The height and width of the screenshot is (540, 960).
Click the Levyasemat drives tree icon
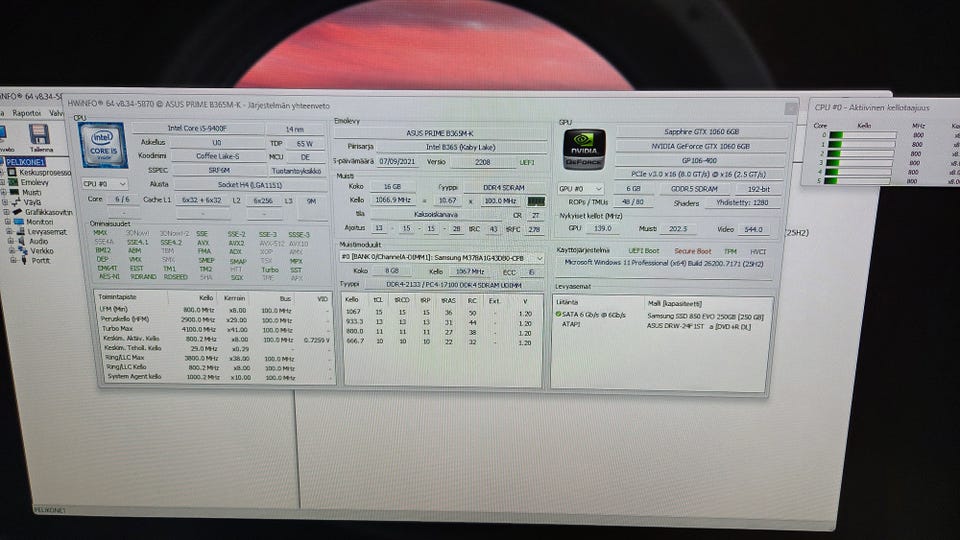tap(20, 231)
